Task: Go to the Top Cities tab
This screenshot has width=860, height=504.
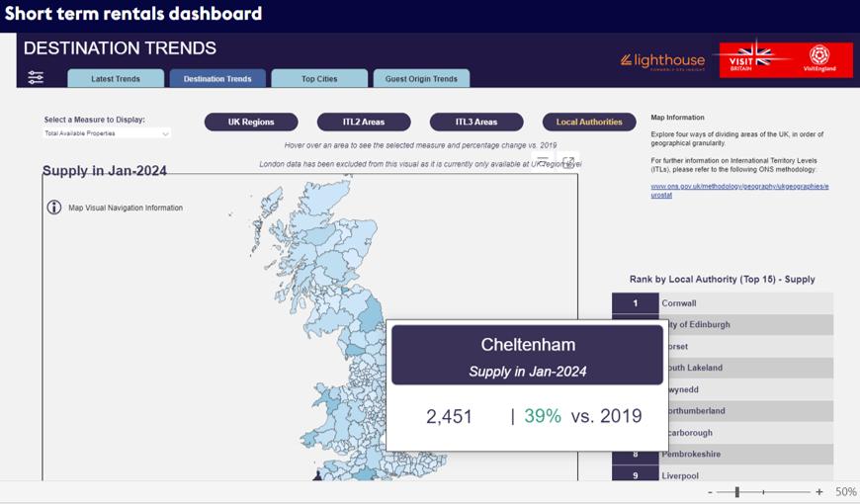Action: [319, 79]
